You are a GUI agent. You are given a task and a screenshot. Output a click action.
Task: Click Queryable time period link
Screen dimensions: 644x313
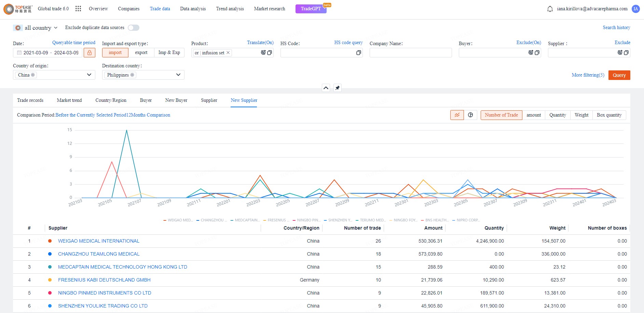tap(74, 43)
